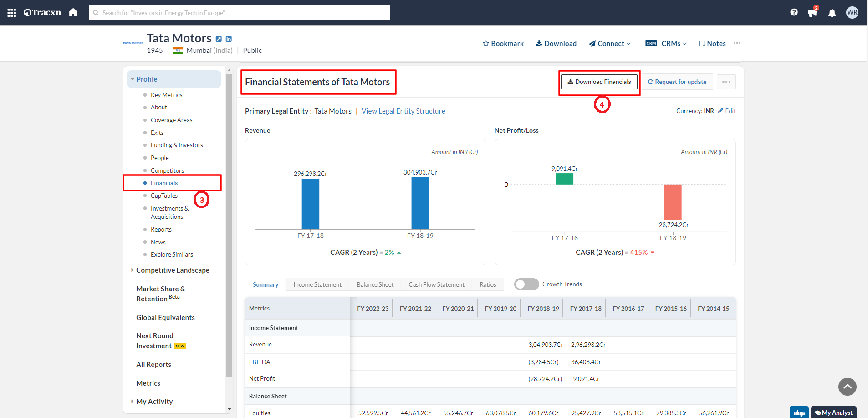
Task: Click the search input field
Action: (240, 13)
